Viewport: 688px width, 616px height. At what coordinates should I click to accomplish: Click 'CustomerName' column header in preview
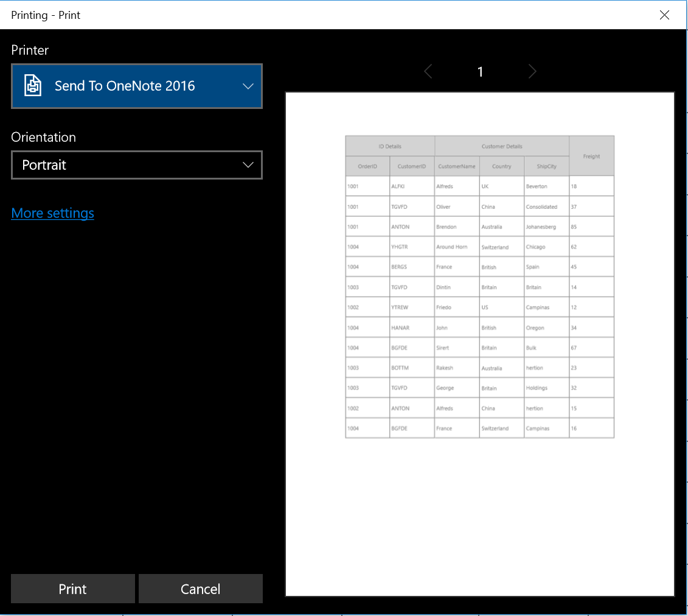457,166
